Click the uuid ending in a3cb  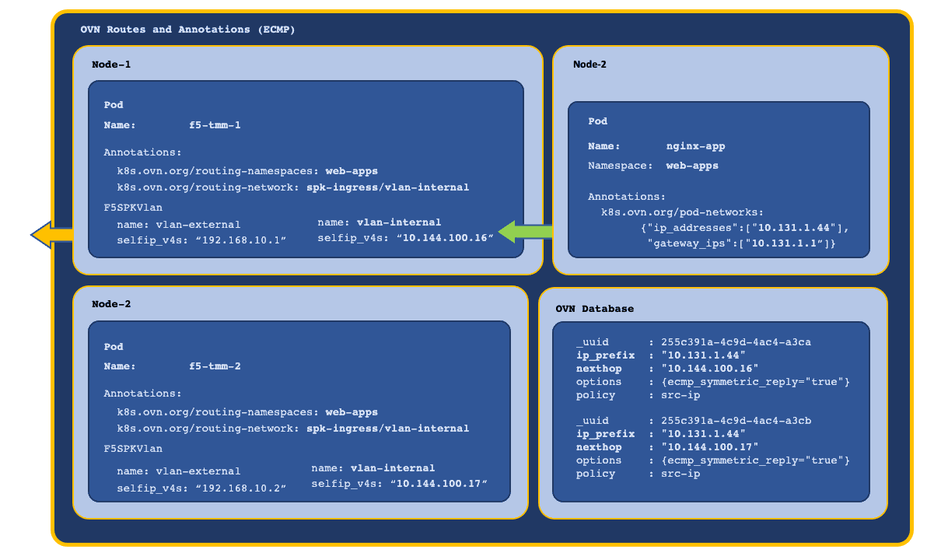point(736,421)
